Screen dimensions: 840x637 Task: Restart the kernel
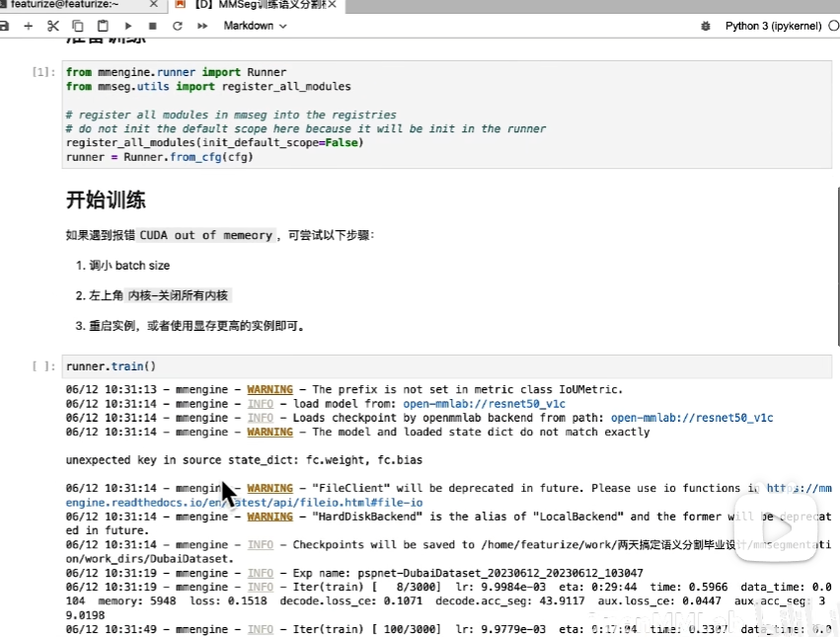tap(178, 26)
